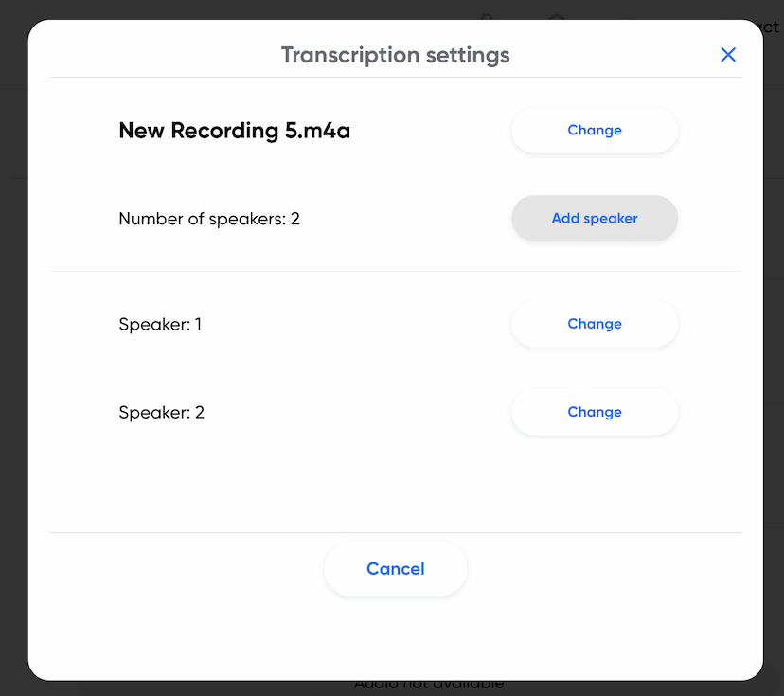Add a third speaker to the transcription

[x=594, y=218]
